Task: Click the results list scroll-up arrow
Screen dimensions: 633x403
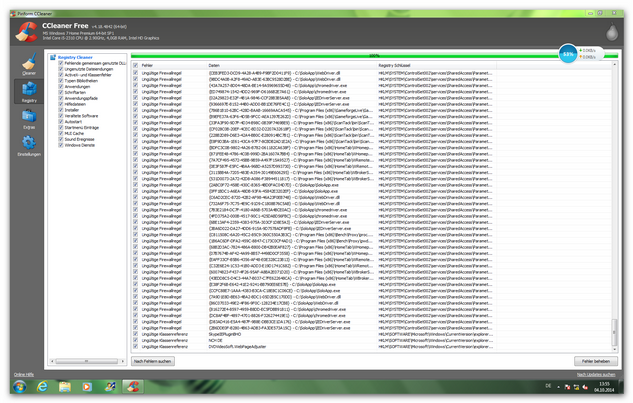Action: pos(614,65)
